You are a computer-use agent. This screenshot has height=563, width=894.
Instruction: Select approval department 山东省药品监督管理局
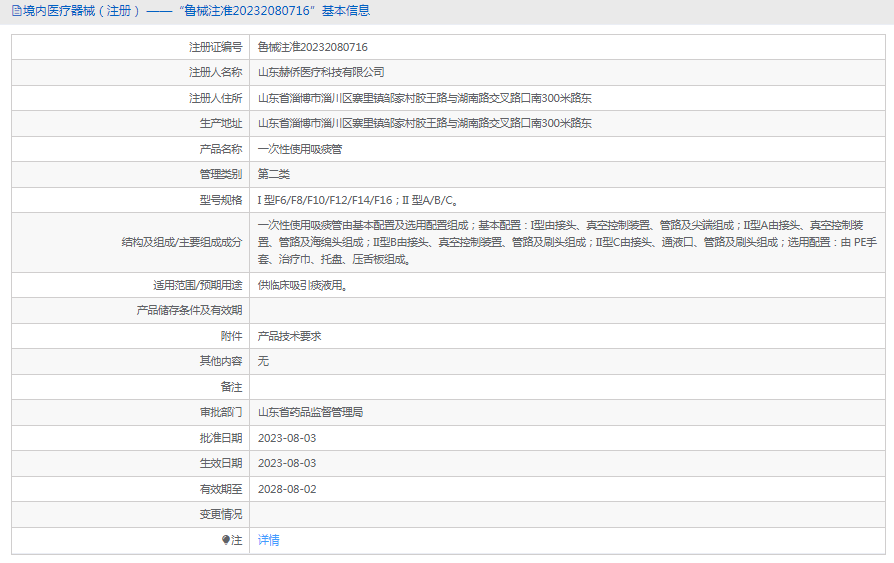coord(310,412)
